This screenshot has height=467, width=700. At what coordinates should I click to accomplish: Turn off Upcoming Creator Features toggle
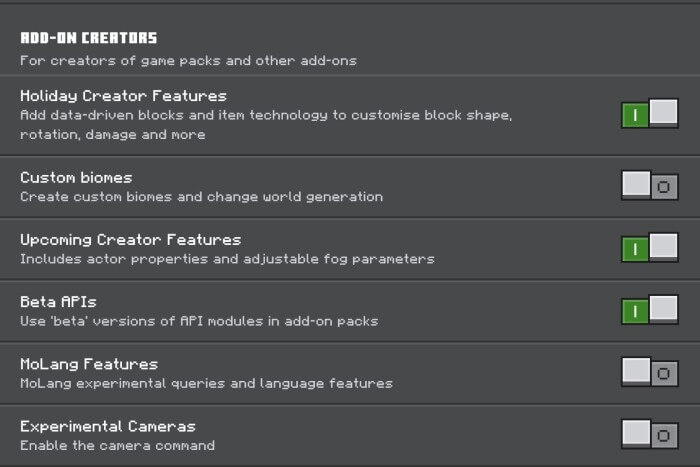650,247
